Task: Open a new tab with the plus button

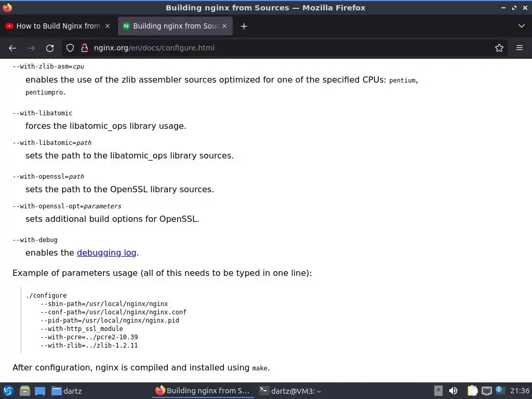Action: 244,26
